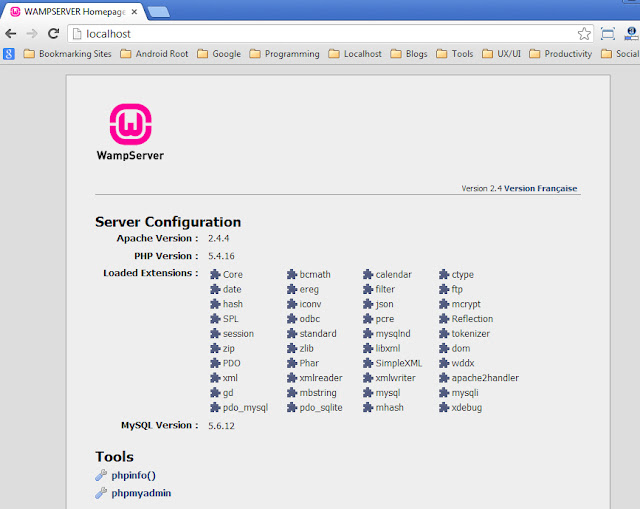The image size is (640, 509).
Task: Select the WAMPSERVER Homepage tab
Action: click(74, 12)
